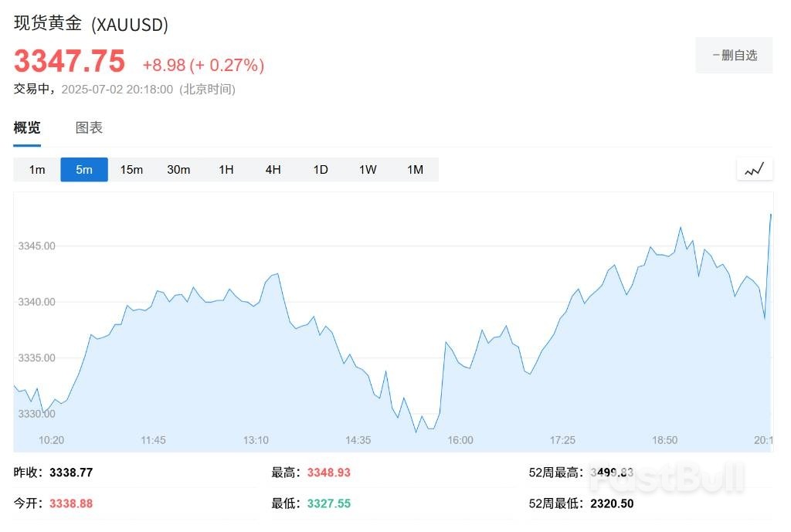Set chart period to 1H
The width and height of the screenshot is (791, 532).
[226, 170]
